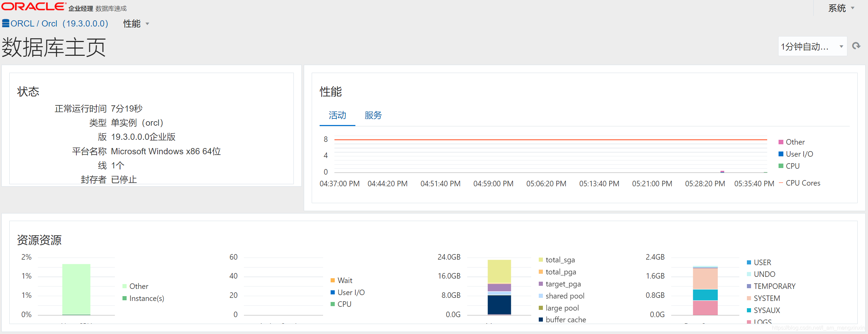Screen dimensions: 868x334
Task: Click the CPU Cores legend entry
Action: (800, 183)
